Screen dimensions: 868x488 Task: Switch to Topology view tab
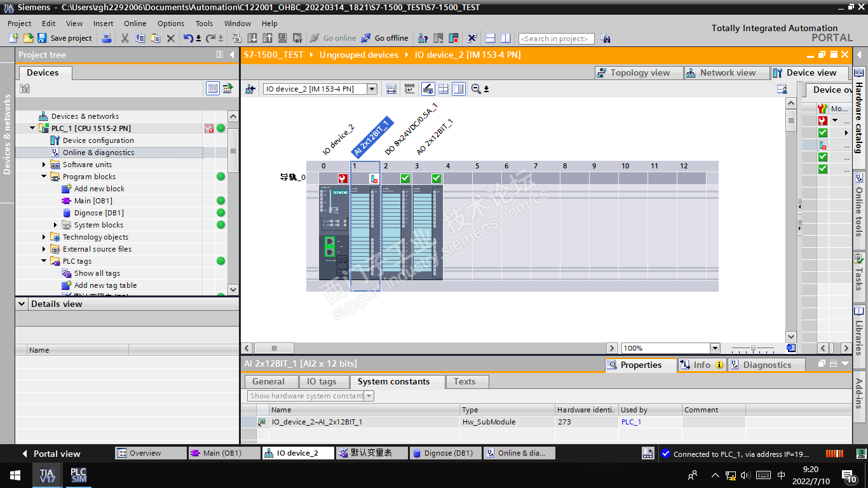click(x=639, y=73)
